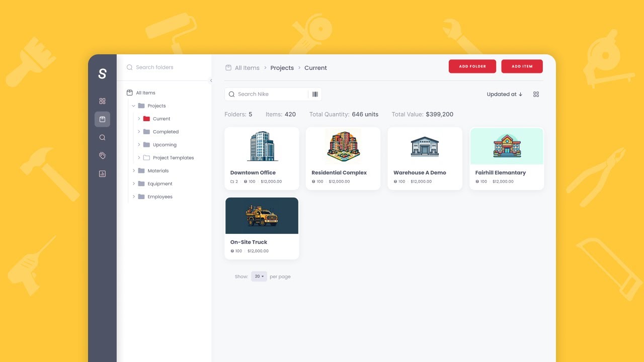The height and width of the screenshot is (362, 644).
Task: Click the $12,000.00 value under Residential Complex
Action: (339, 182)
